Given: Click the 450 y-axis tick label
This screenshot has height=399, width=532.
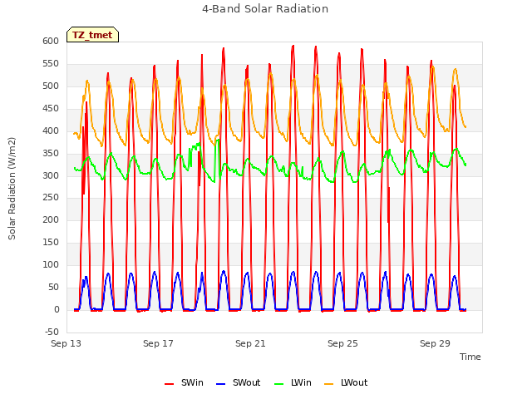Looking at the screenshot, I should (51, 108).
